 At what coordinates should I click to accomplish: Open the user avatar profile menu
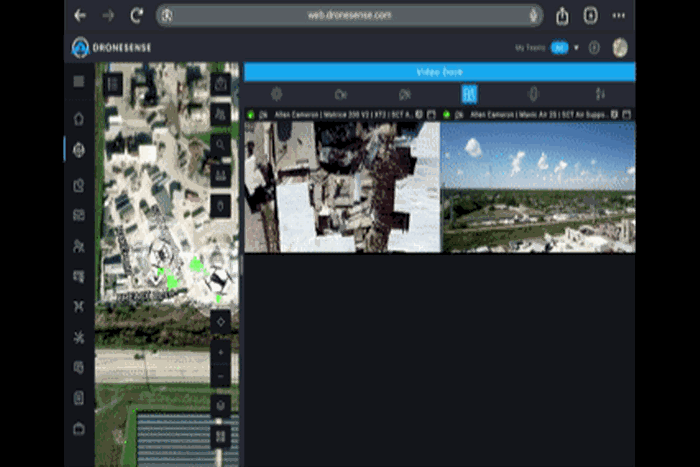click(x=620, y=47)
